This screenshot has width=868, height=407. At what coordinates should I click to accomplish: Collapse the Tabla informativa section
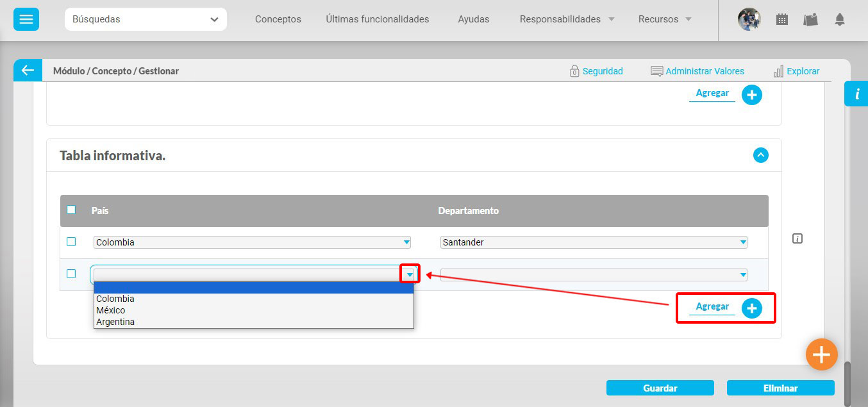coord(760,155)
